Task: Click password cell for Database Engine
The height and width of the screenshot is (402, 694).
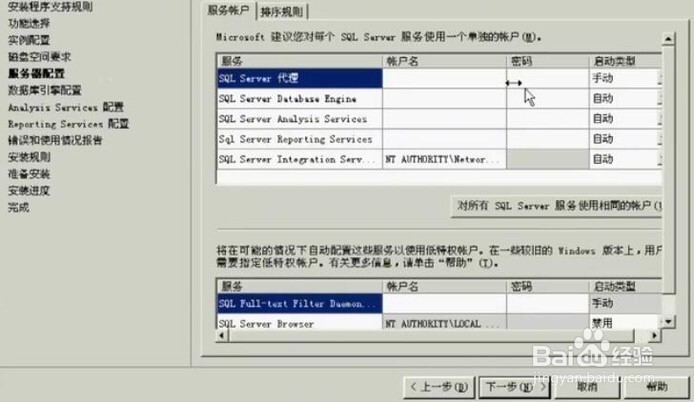Action: (547, 99)
